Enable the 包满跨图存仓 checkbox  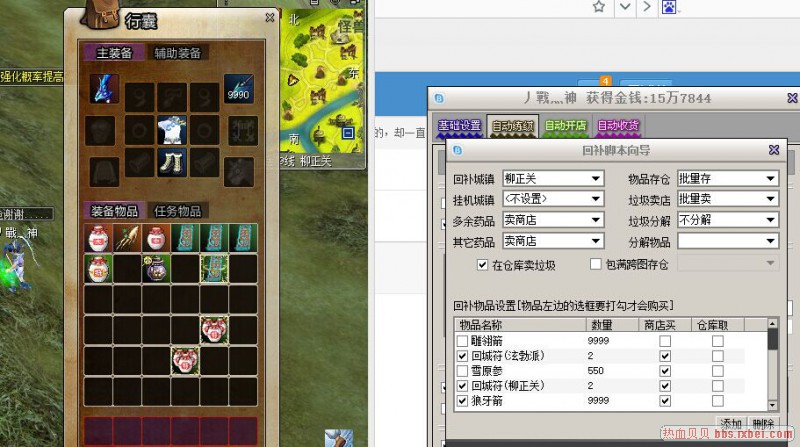[596, 264]
